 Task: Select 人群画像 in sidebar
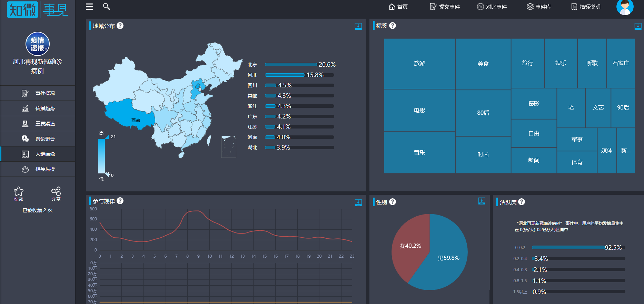point(38,154)
